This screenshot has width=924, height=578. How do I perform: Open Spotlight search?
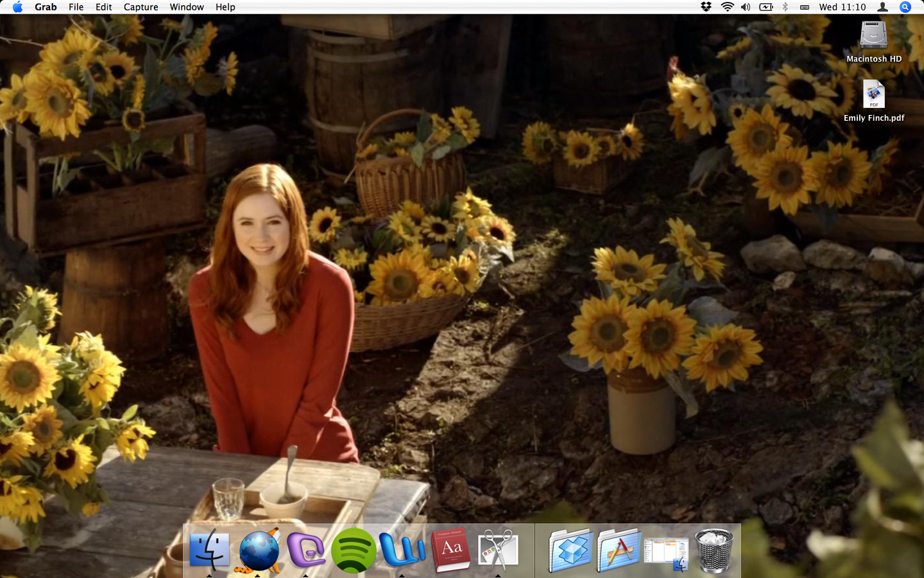coord(905,7)
